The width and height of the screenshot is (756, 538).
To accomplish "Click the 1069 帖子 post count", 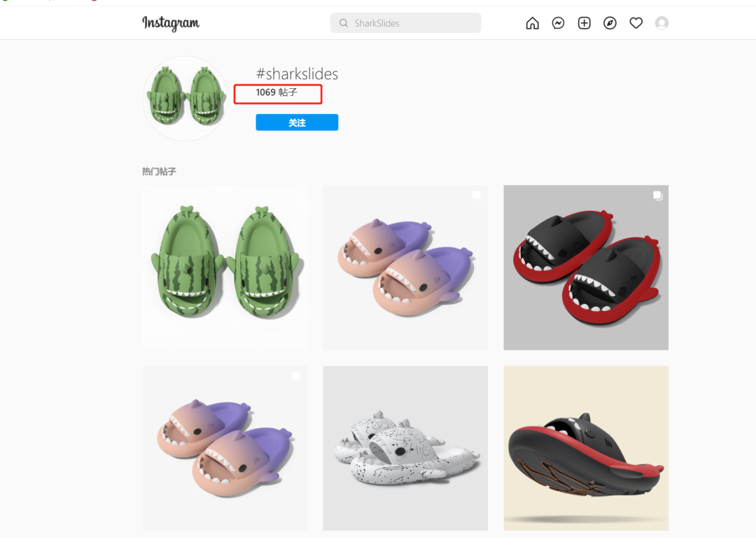I will (276, 92).
